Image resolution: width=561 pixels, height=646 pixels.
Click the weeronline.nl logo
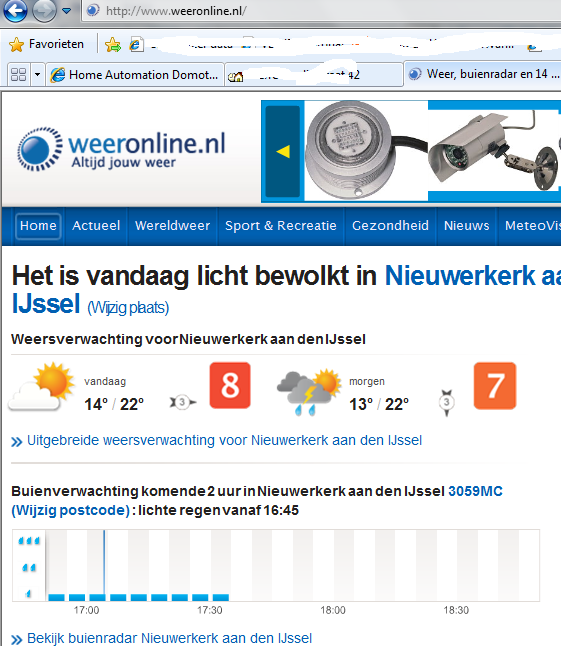(122, 149)
